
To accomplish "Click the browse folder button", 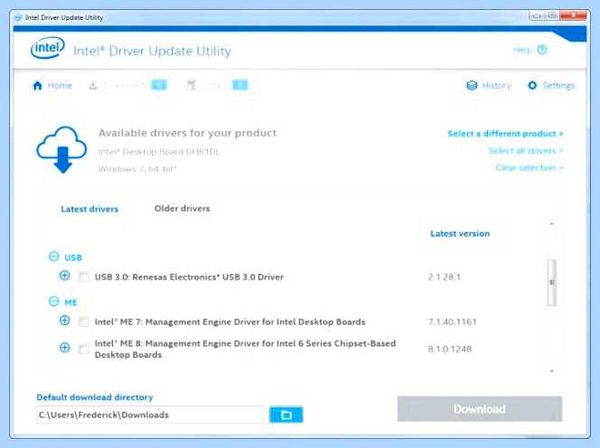I will tap(286, 415).
